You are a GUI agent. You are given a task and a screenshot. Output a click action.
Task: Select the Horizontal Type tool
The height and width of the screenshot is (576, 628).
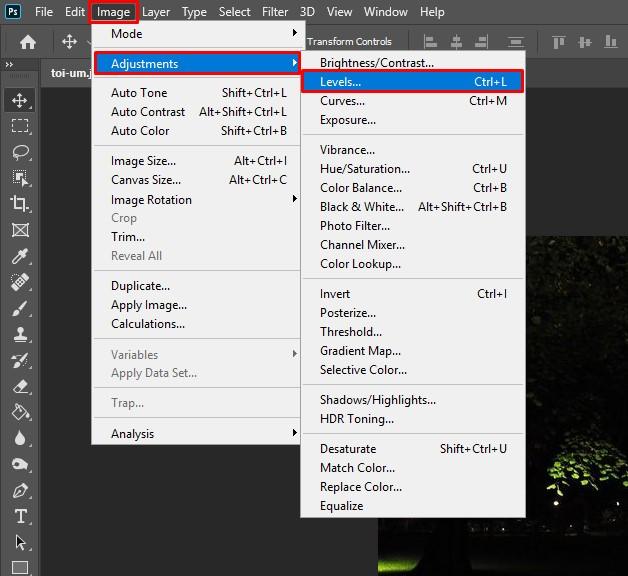[x=20, y=516]
